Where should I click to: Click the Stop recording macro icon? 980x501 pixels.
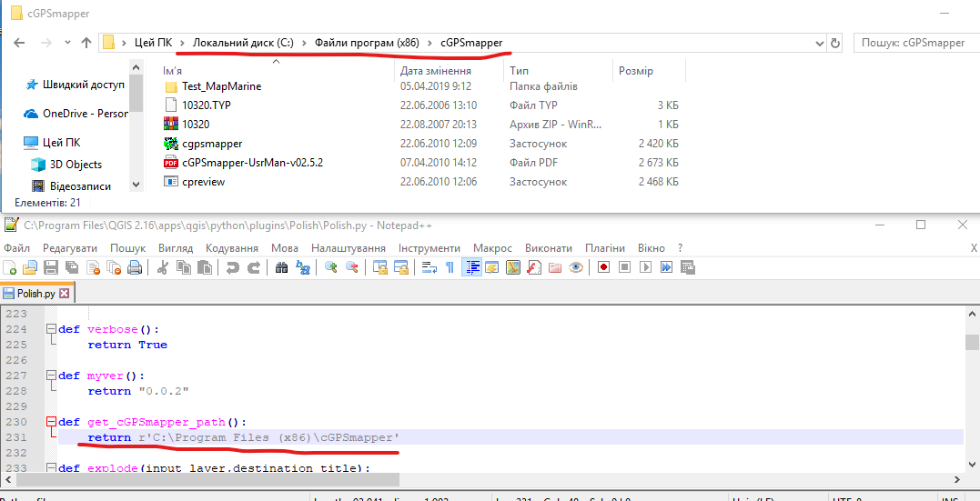624,267
